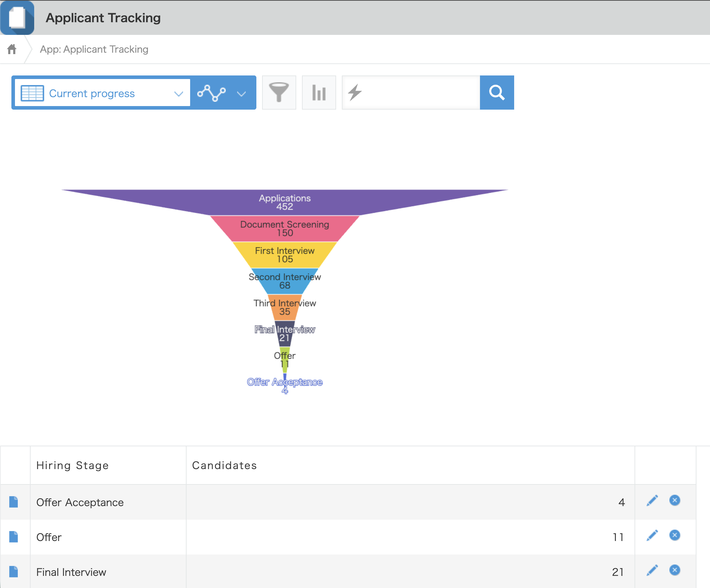This screenshot has height=588, width=710.
Task: Click the Offer hiring stage cell
Action: coord(108,537)
